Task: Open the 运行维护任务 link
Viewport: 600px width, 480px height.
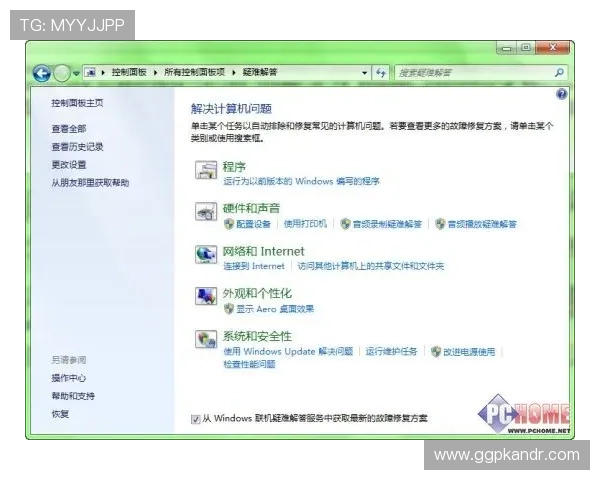Action: point(391,351)
